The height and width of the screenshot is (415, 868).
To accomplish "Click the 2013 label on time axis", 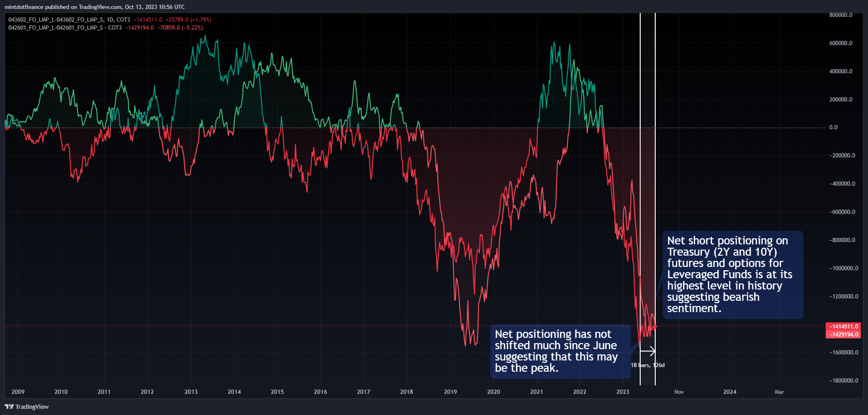I will pos(191,392).
